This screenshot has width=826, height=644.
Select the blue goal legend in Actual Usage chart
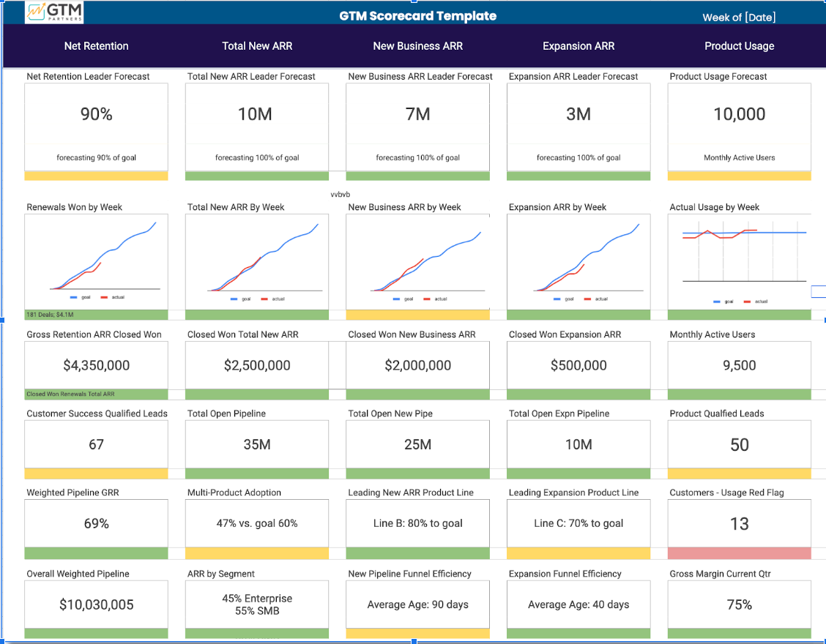click(715, 300)
